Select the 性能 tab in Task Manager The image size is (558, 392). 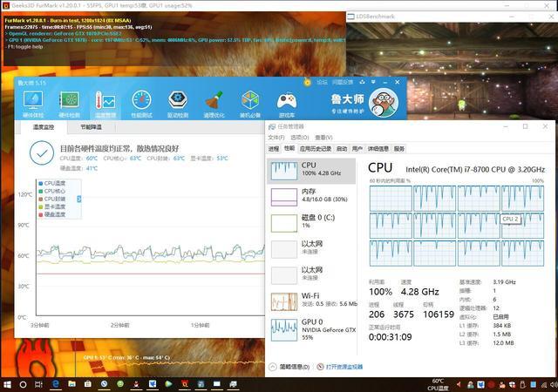point(289,148)
